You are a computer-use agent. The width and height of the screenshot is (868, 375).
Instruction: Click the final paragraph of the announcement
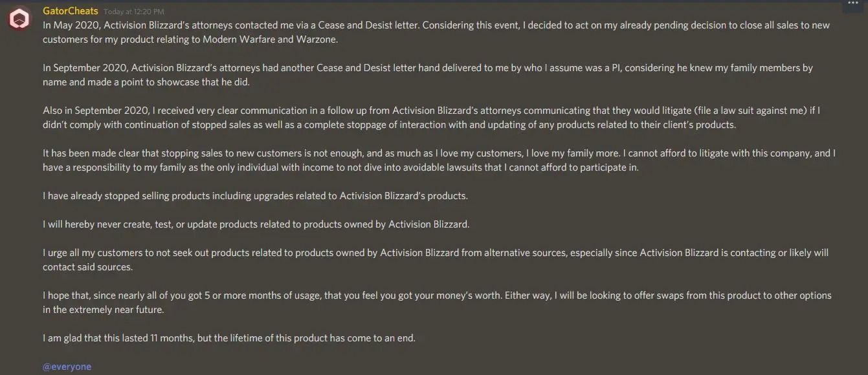coord(228,337)
